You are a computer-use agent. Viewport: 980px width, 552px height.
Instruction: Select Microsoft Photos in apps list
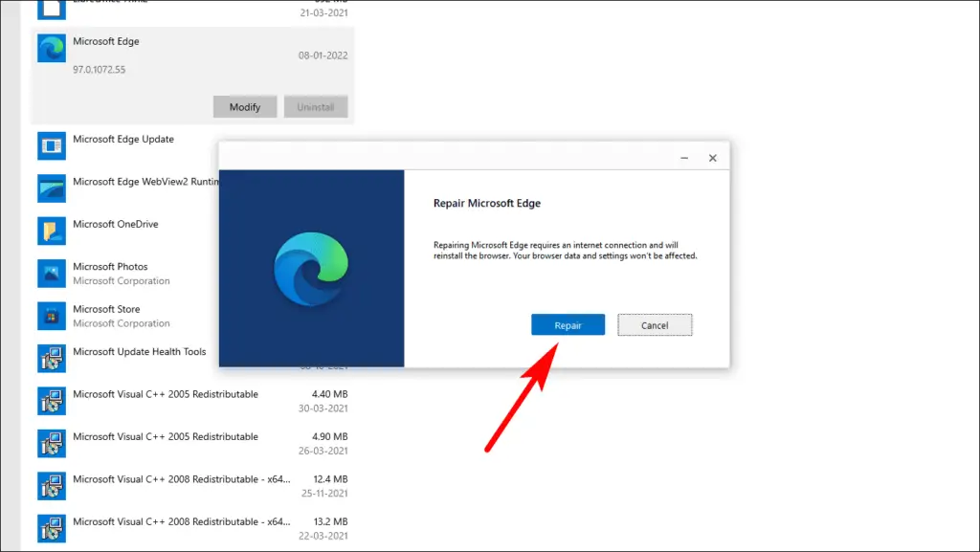click(110, 267)
